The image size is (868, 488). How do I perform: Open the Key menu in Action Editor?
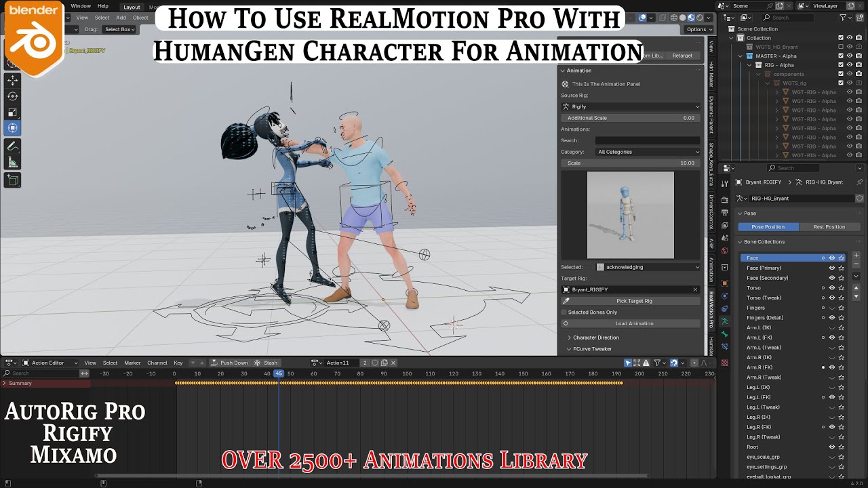[x=178, y=363]
